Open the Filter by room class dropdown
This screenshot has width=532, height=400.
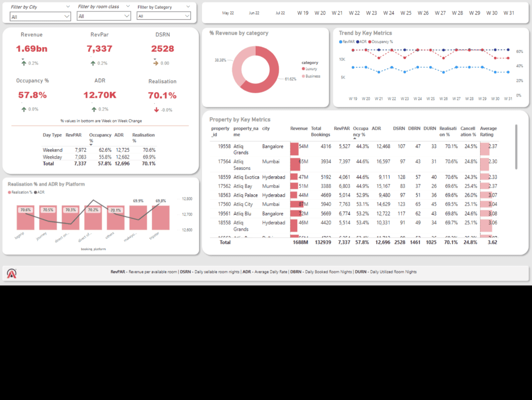(104, 16)
